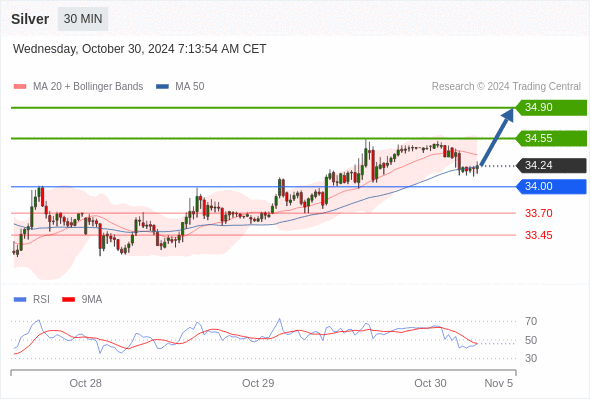The image size is (590, 400).
Task: Toggle the MA 20 + Bollinger Bands legend label
Action: [x=88, y=87]
